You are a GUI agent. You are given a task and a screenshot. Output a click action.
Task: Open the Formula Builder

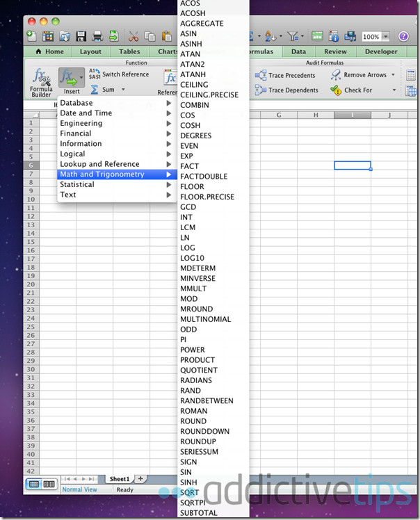[41, 82]
